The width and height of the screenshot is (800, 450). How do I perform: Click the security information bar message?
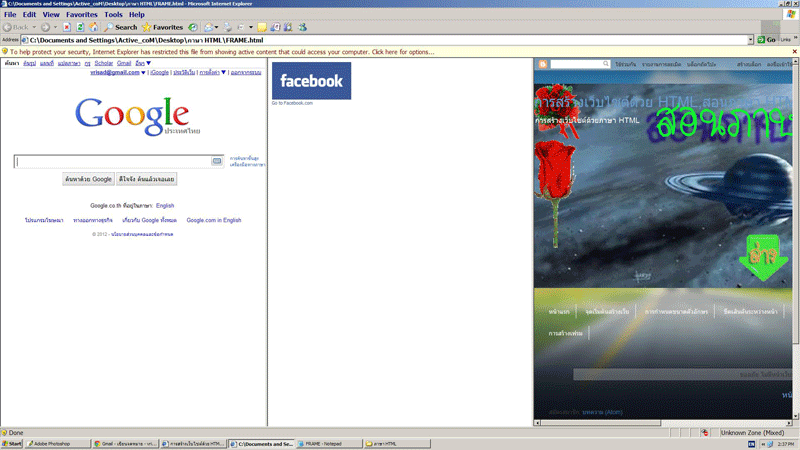[222, 52]
